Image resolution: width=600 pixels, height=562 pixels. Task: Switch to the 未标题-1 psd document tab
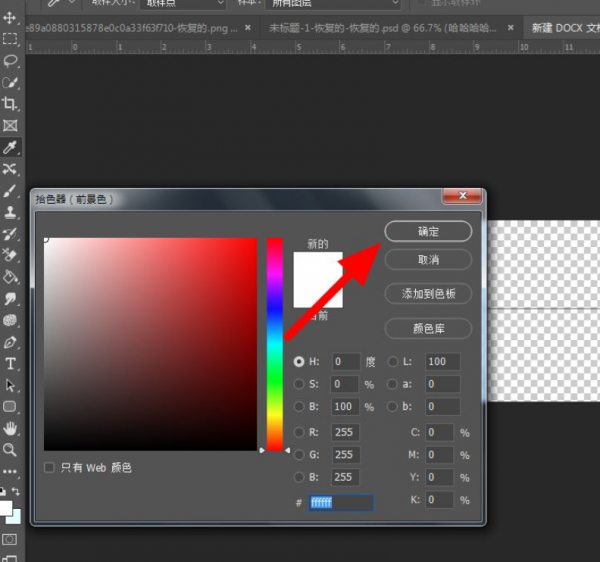(x=383, y=28)
